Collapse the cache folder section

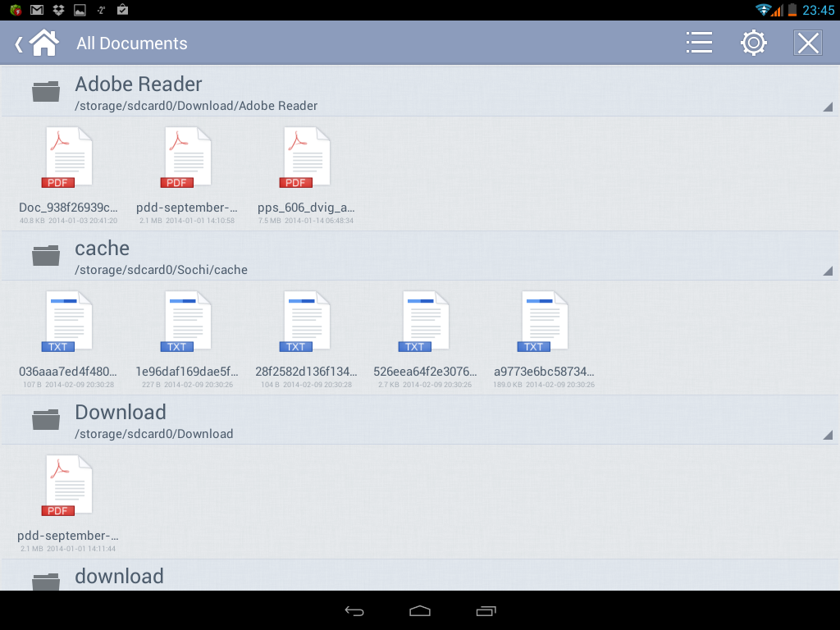[828, 271]
